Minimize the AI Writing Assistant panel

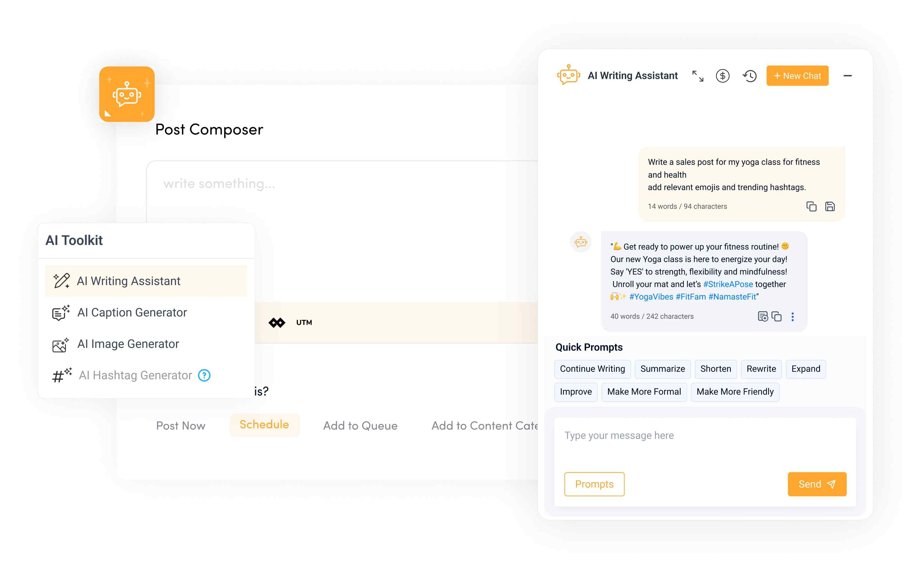848,76
